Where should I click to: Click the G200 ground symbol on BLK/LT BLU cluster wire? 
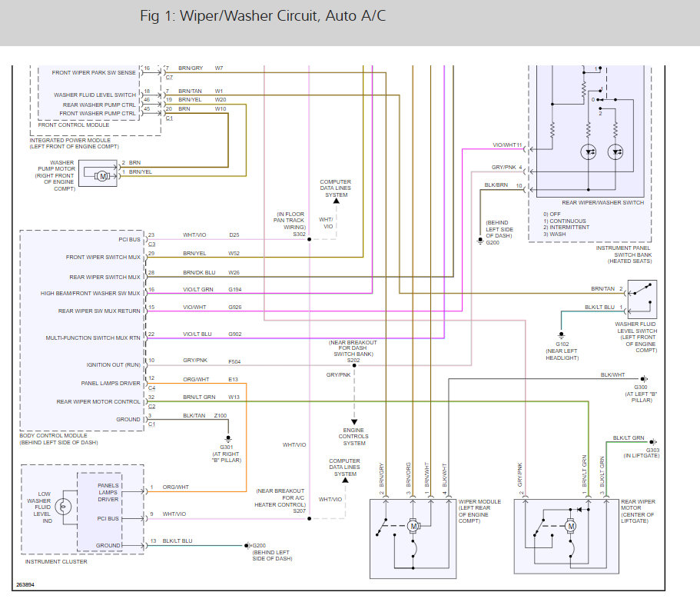tap(247, 545)
